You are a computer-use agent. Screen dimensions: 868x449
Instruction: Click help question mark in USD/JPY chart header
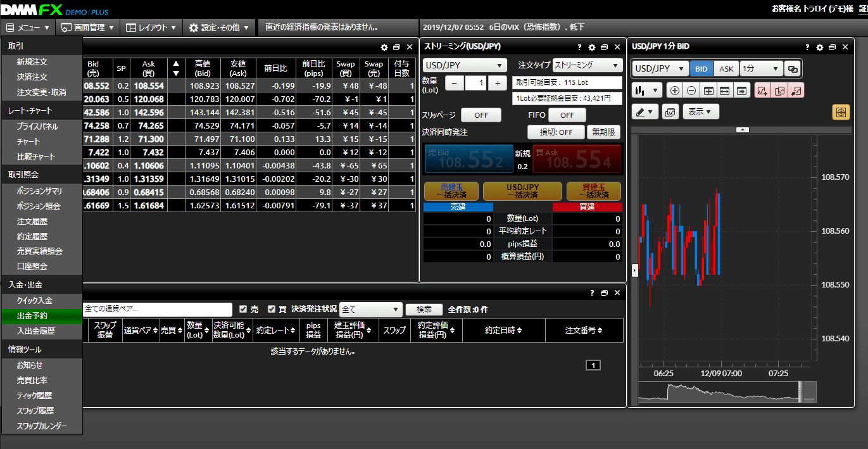pos(807,47)
